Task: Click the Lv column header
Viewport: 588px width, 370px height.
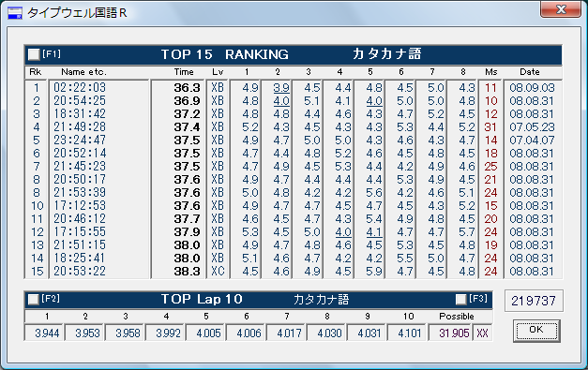Action: pyautogui.click(x=218, y=72)
